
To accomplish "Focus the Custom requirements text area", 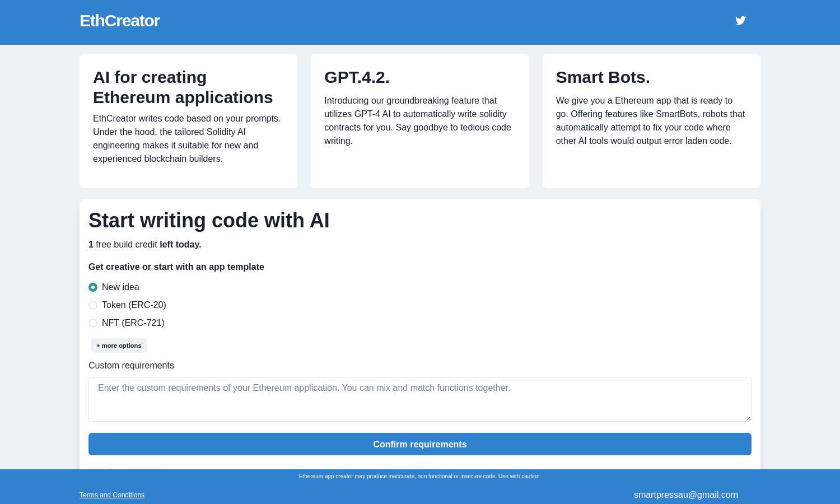I will (x=420, y=399).
